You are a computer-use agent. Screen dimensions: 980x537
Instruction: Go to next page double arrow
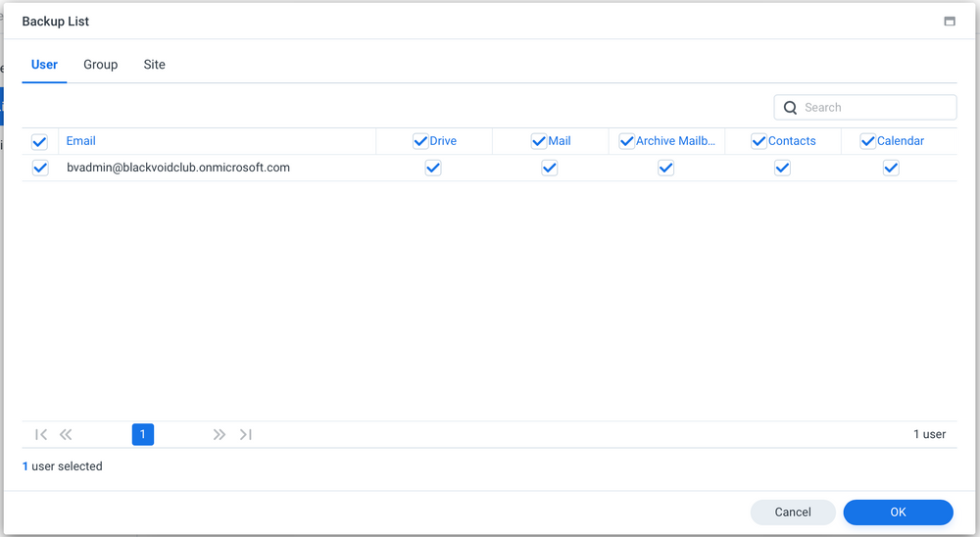[219, 434]
